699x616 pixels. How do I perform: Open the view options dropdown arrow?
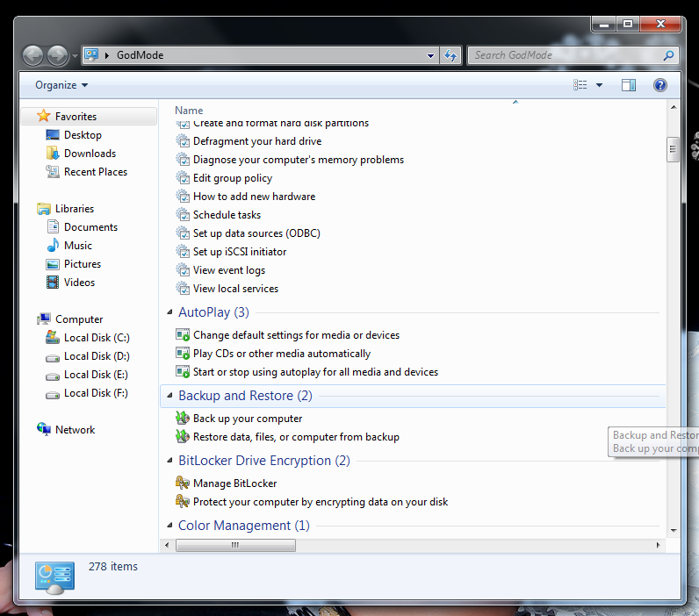click(599, 84)
